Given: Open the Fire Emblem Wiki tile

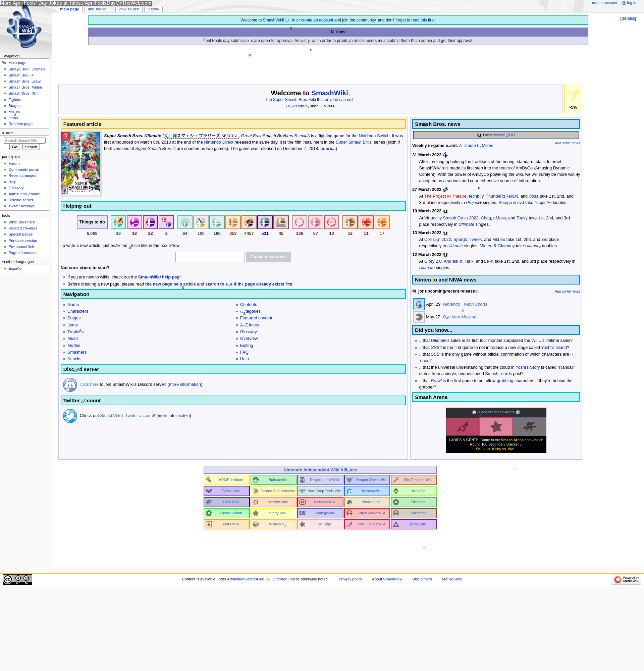Looking at the screenshot, I should coord(414,480).
